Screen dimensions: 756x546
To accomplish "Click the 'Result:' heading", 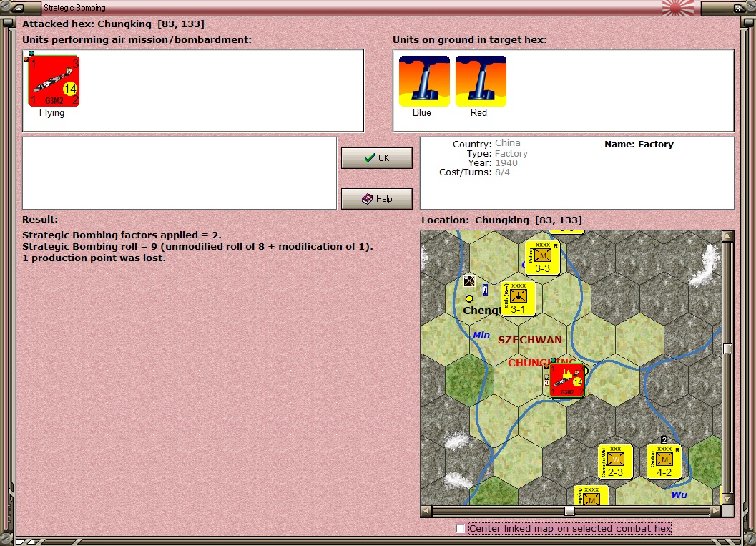I will pos(40,220).
